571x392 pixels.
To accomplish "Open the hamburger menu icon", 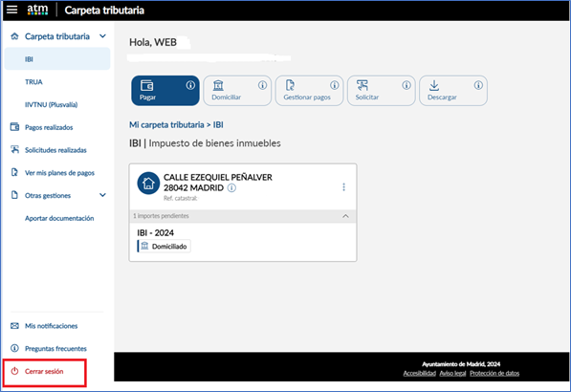I will click(11, 10).
